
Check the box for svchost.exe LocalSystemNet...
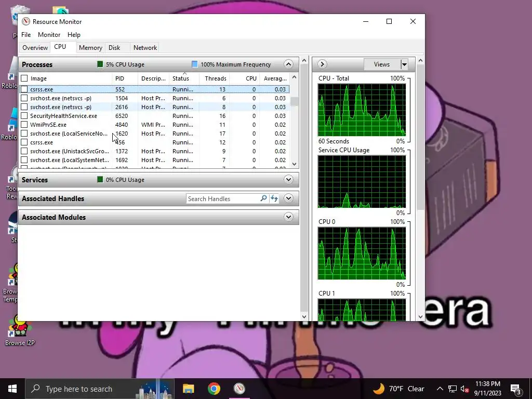[24, 160]
